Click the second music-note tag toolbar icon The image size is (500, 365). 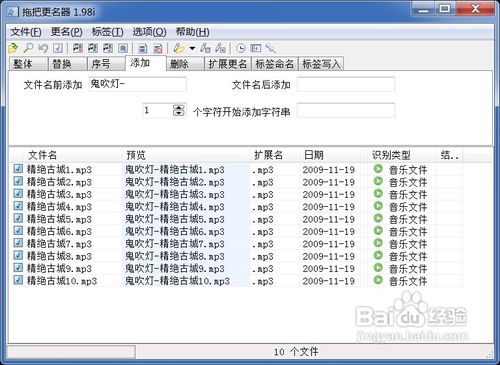(x=93, y=49)
